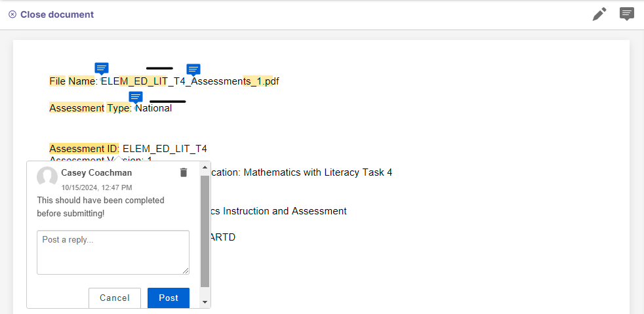Click the black line drawn above National
The image size is (644, 314).
[168, 102]
